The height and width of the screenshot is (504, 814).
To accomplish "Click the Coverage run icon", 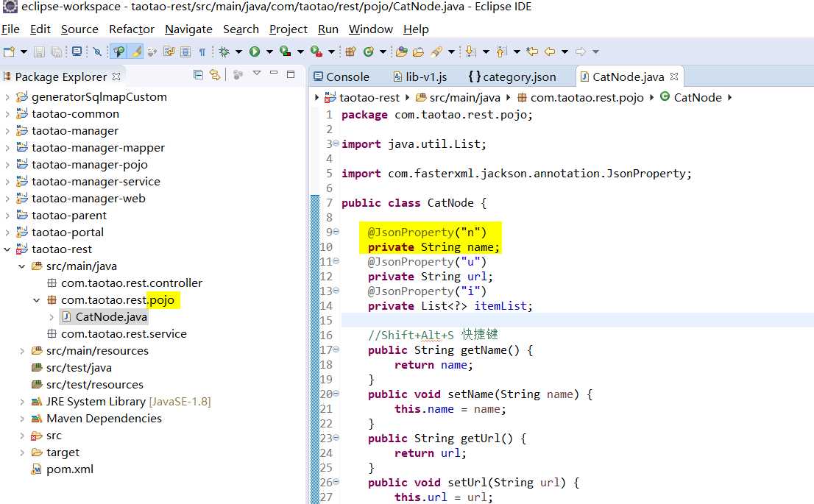I will pyautogui.click(x=285, y=52).
